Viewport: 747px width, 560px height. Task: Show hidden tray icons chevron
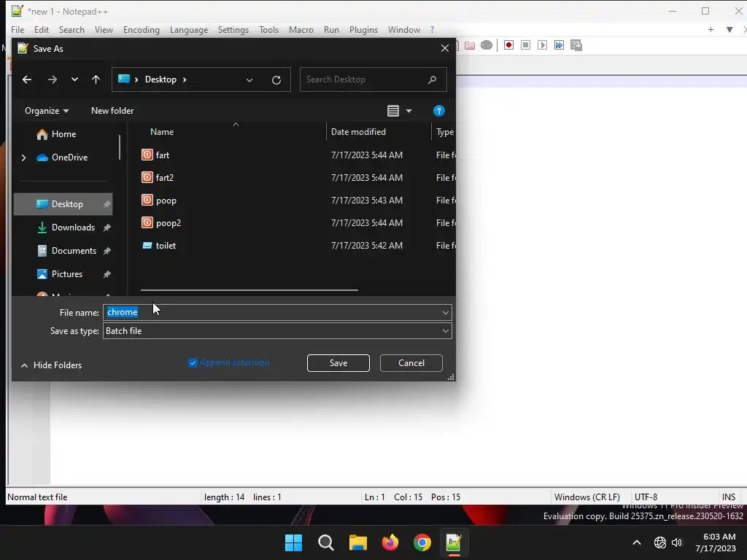(636, 542)
